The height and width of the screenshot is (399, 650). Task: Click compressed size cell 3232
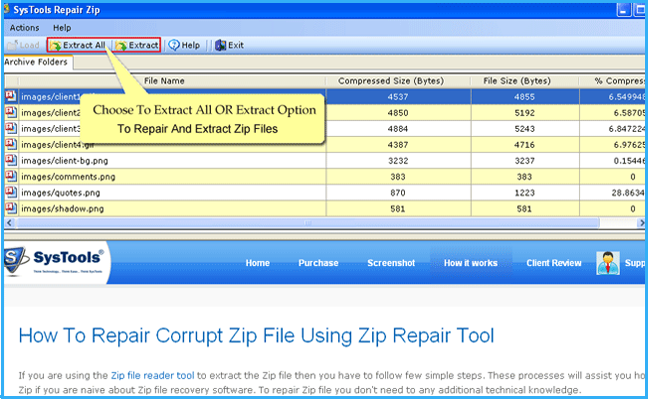point(398,161)
